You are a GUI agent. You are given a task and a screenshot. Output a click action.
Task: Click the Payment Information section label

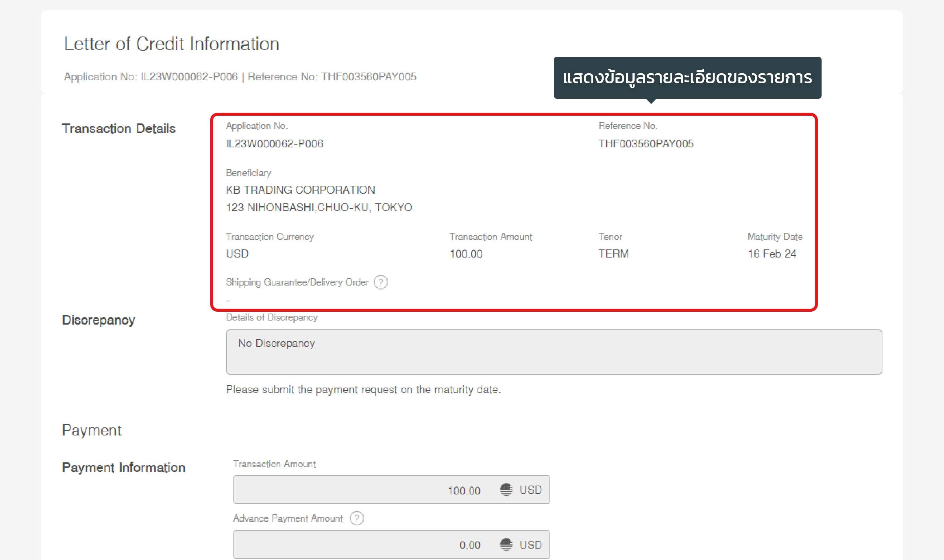124,468
